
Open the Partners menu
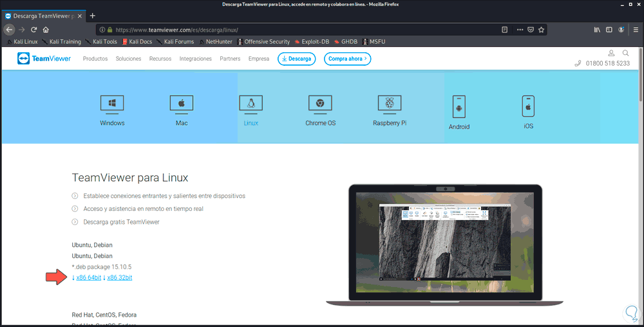(x=230, y=59)
